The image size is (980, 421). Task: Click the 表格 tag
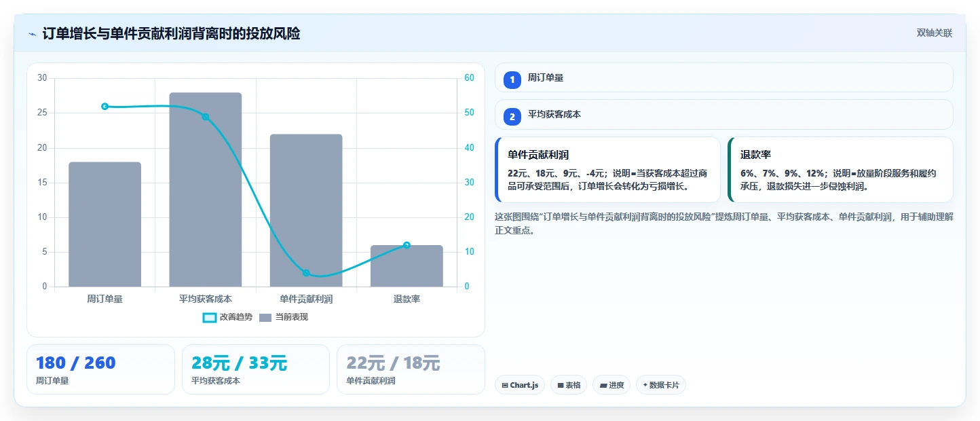(x=569, y=385)
